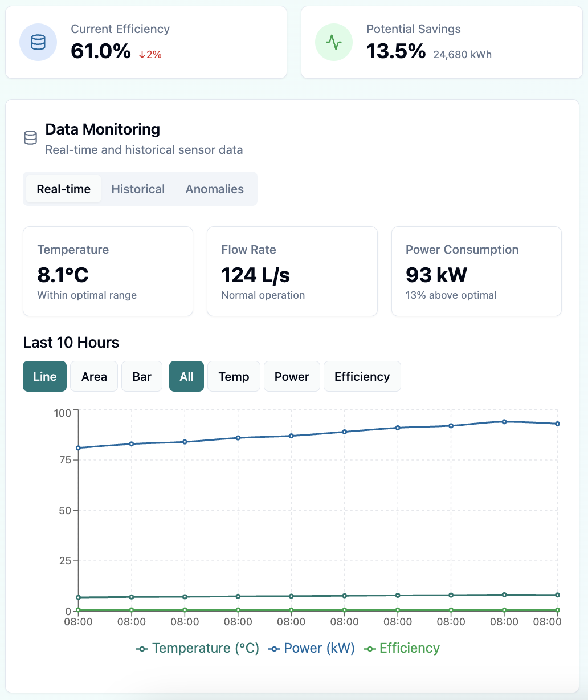Click the waveform icon on Potential Savings card
This screenshot has height=700, width=588.
coord(334,42)
